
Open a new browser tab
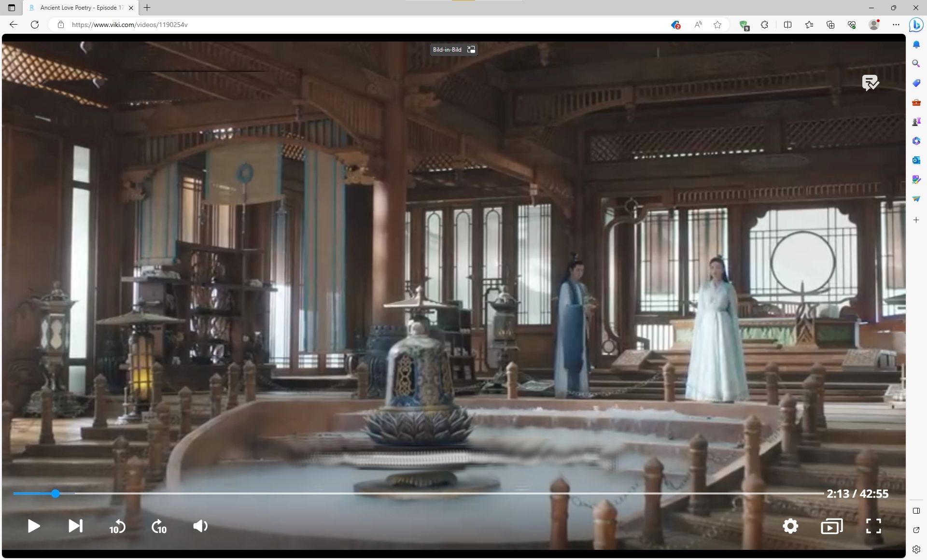tap(147, 8)
